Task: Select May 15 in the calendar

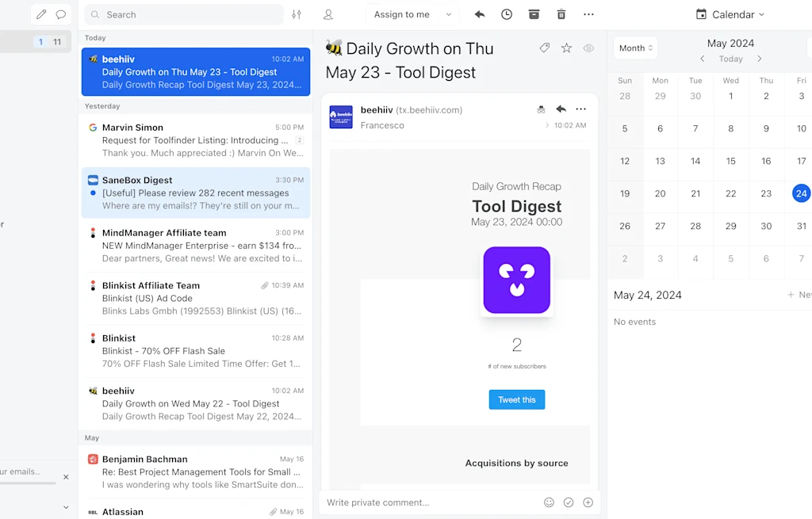Action: 730,161
